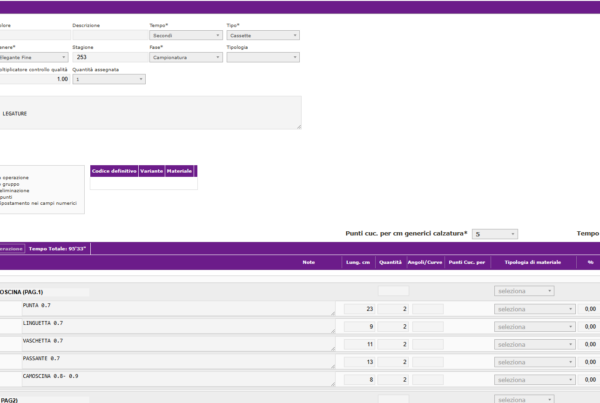Screen dimensions: 600x403
Task: Click the Codice definitivo column header
Action: point(114,171)
